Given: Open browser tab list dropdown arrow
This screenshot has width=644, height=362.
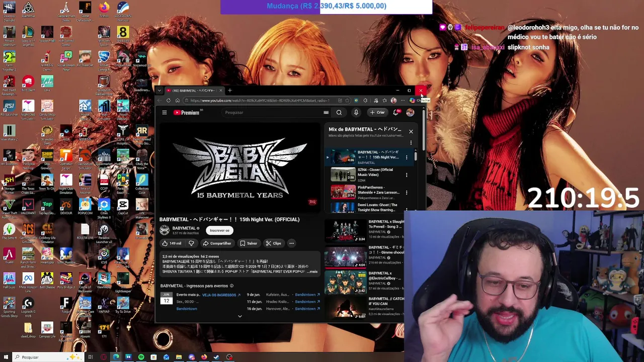Looking at the screenshot, I should pyautogui.click(x=159, y=90).
